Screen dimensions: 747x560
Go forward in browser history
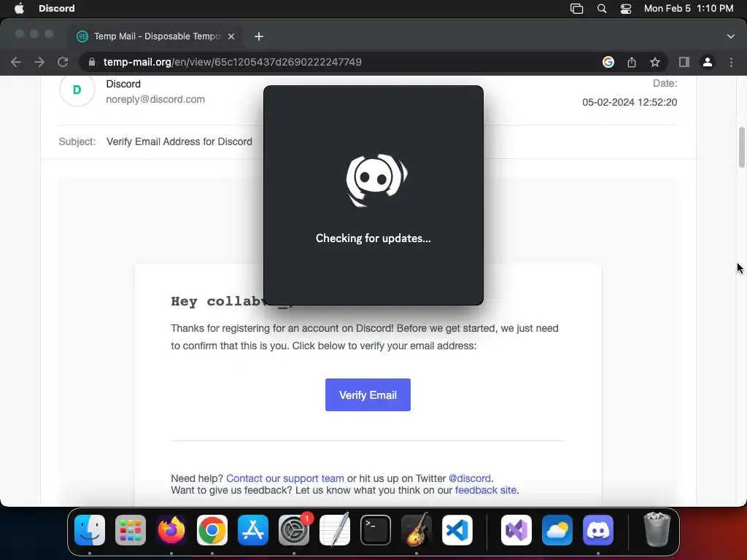(x=39, y=62)
